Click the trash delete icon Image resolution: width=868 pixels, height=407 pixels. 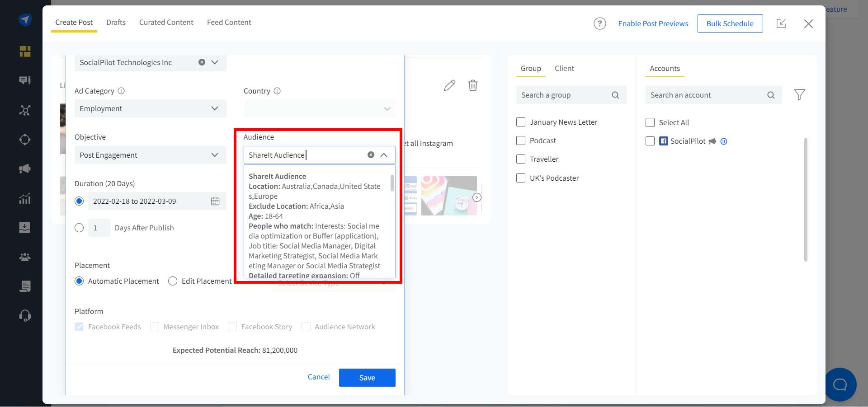point(473,85)
